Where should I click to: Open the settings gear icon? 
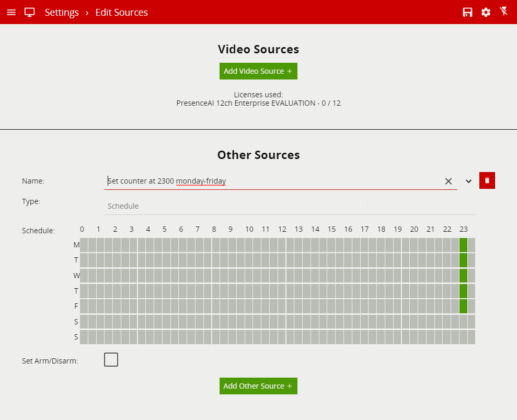click(486, 12)
